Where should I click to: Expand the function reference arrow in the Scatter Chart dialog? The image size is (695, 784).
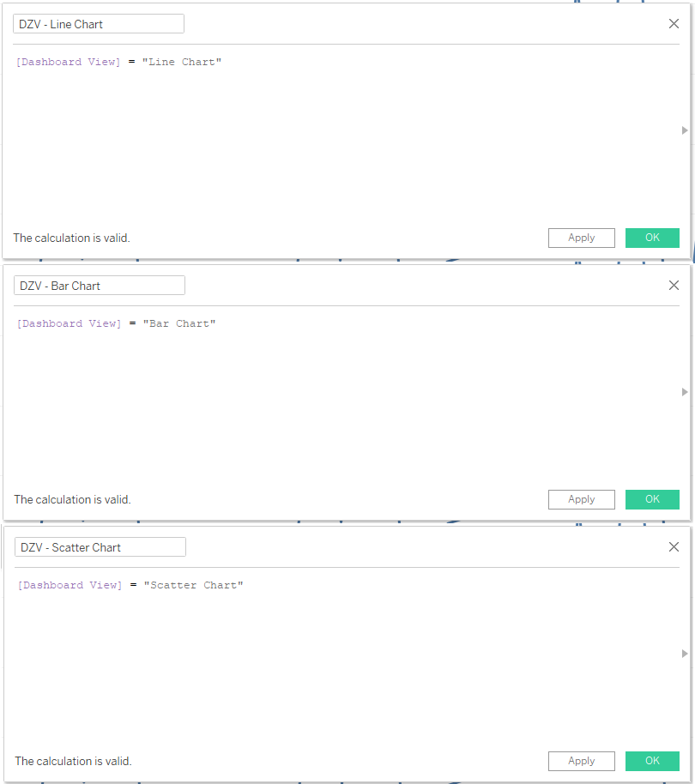coord(685,654)
